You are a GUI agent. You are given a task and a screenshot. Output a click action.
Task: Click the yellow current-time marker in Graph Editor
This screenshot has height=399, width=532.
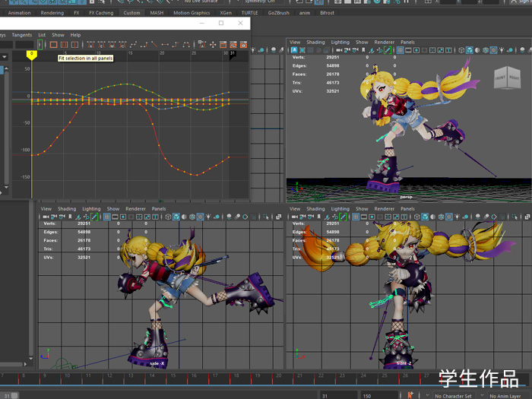pyautogui.click(x=32, y=55)
